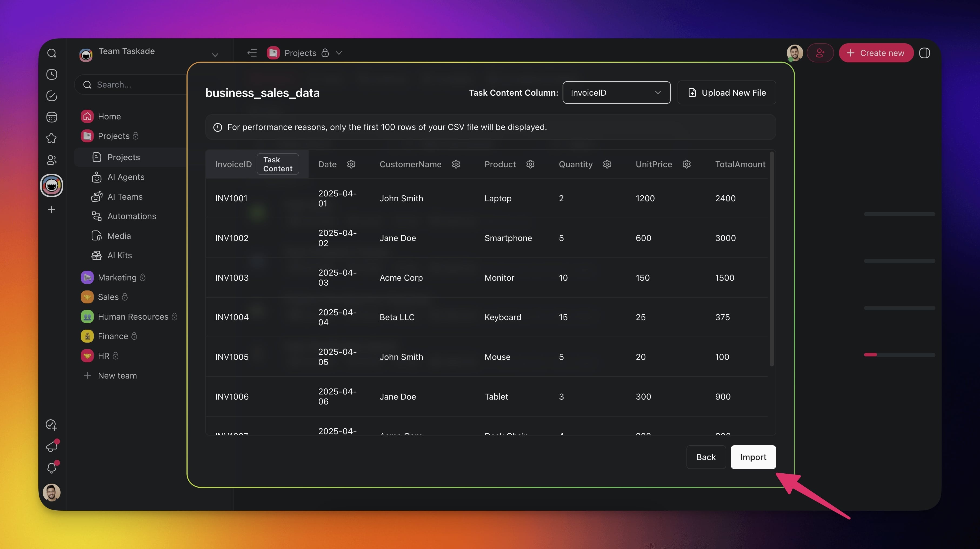Toggle the right side panel icon
This screenshot has height=549, width=980.
(x=924, y=53)
